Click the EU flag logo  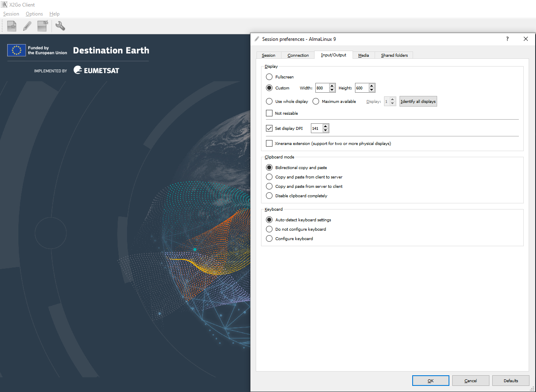(x=16, y=50)
